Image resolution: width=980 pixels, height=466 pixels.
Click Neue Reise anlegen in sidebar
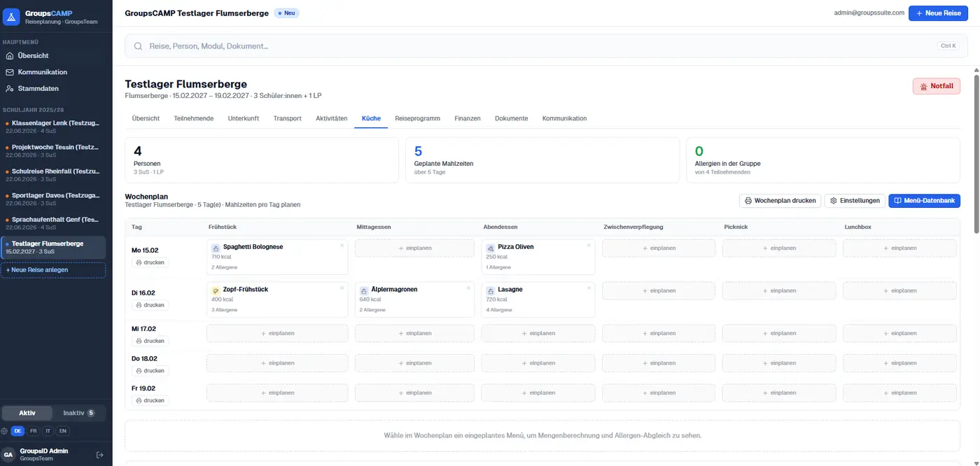(x=53, y=270)
